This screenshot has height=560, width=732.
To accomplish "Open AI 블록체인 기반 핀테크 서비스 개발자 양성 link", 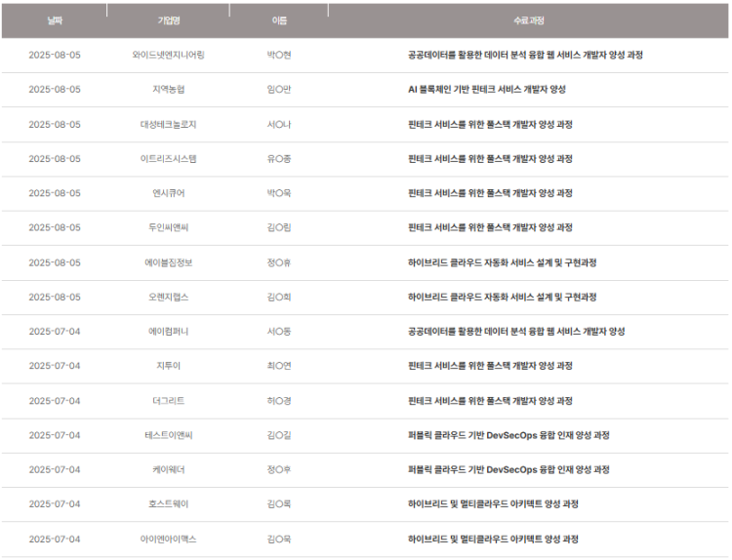I will tap(487, 89).
